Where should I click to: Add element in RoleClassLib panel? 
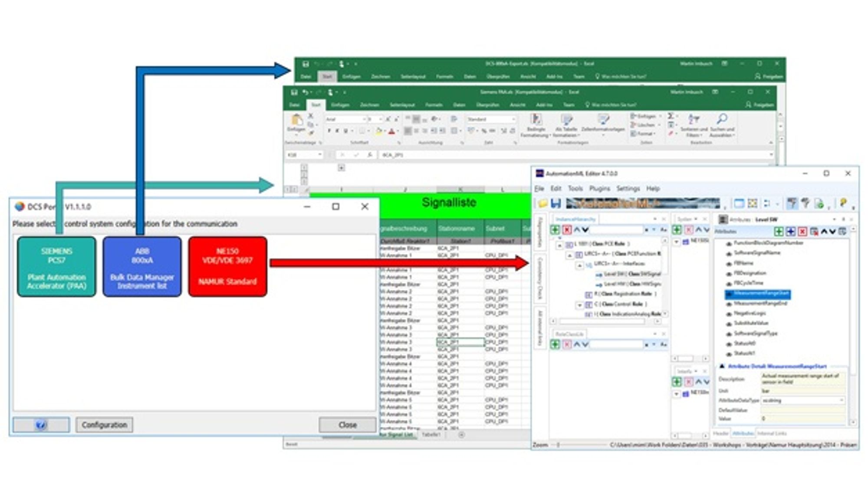point(555,344)
